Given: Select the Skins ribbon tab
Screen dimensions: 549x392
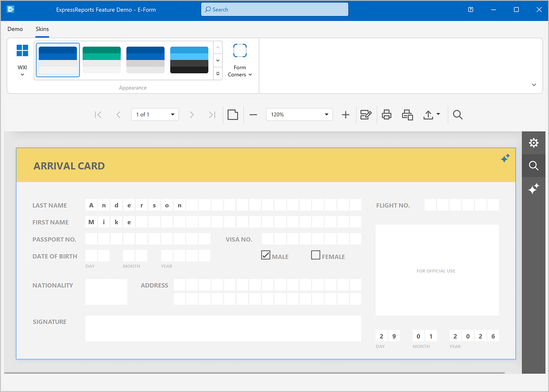Looking at the screenshot, I should point(42,29).
